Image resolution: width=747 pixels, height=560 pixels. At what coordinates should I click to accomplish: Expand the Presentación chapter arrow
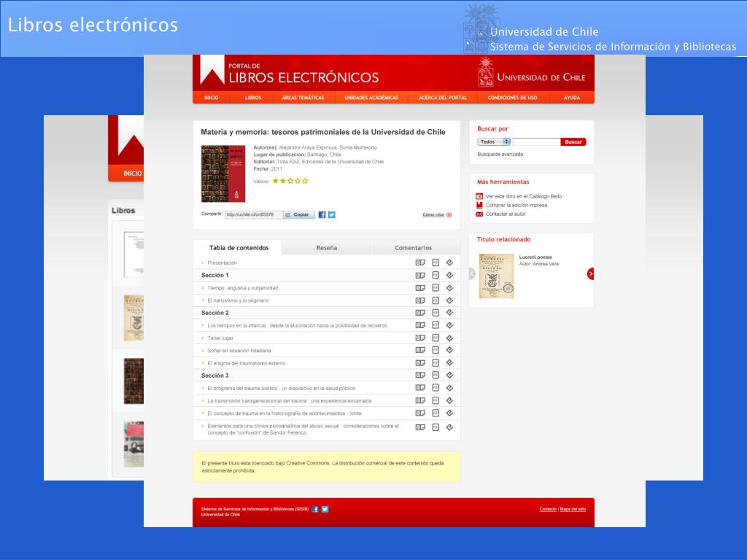pyautogui.click(x=203, y=262)
